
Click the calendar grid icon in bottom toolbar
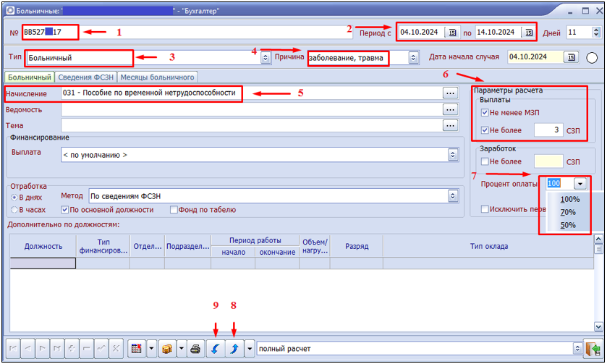135,349
